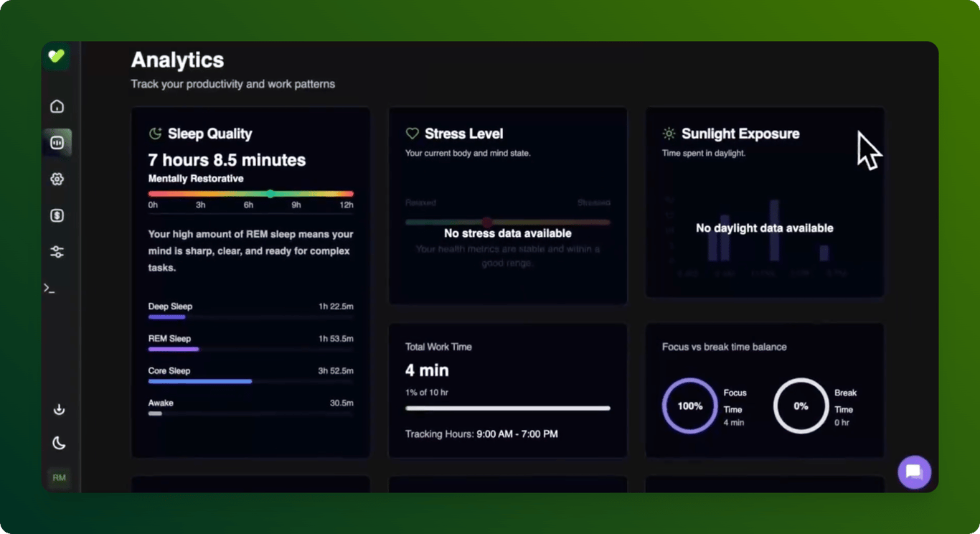Click the RM avatar badge in sidebar

tap(60, 477)
